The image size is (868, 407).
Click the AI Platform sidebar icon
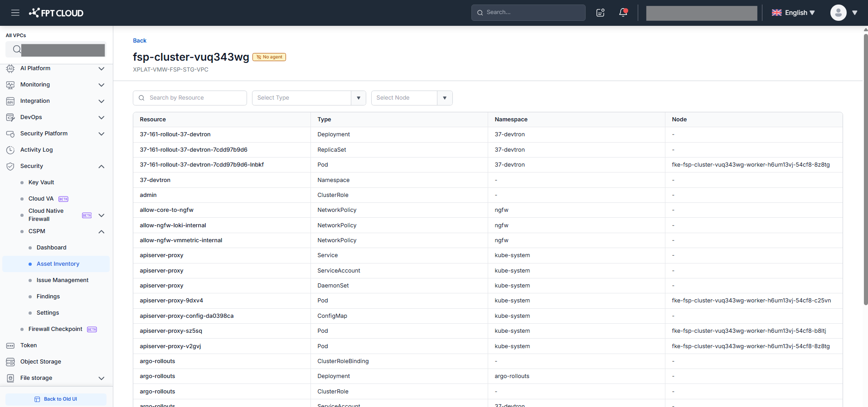point(10,68)
